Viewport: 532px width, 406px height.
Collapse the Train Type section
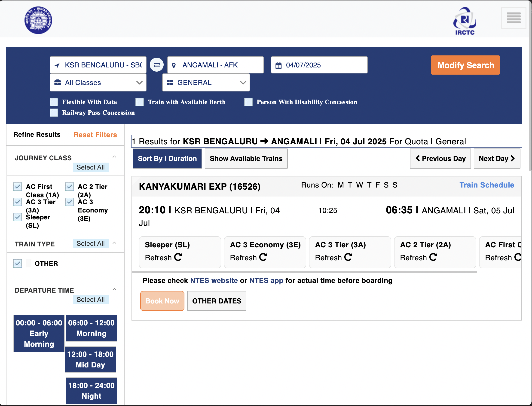(x=115, y=243)
